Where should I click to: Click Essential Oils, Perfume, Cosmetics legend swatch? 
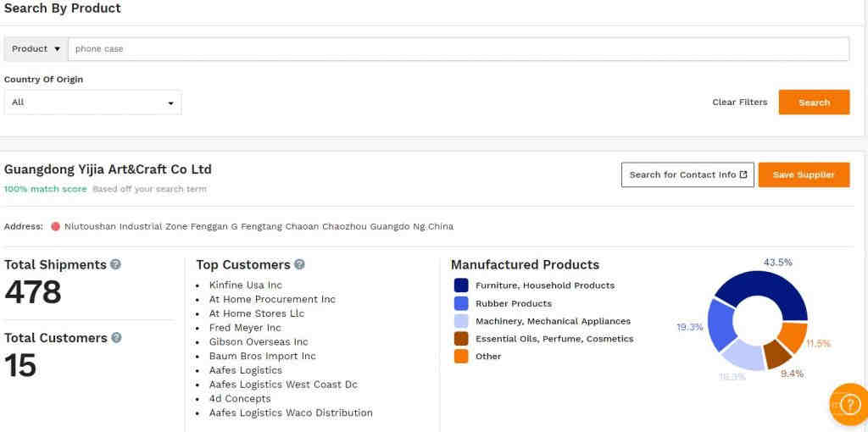coord(461,339)
